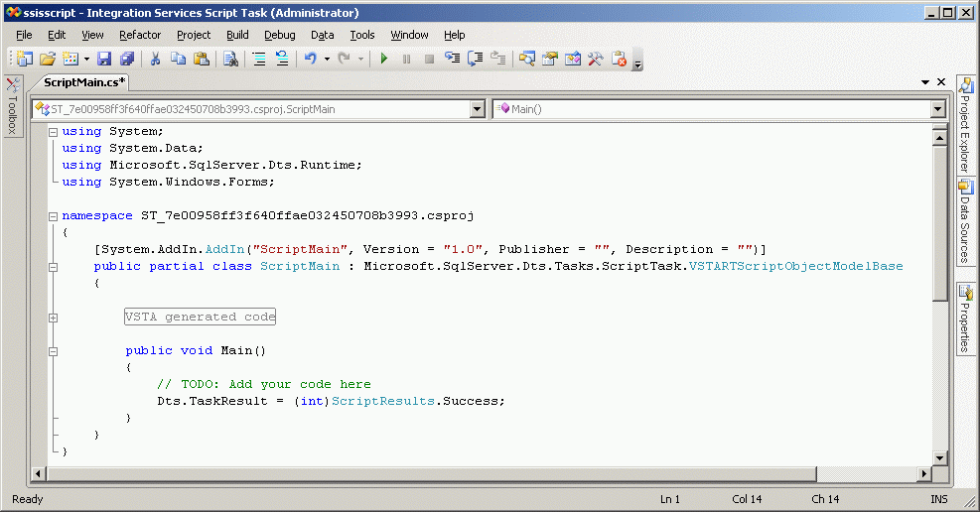This screenshot has height=512, width=980.
Task: Open the Project menu
Action: pyautogui.click(x=194, y=35)
